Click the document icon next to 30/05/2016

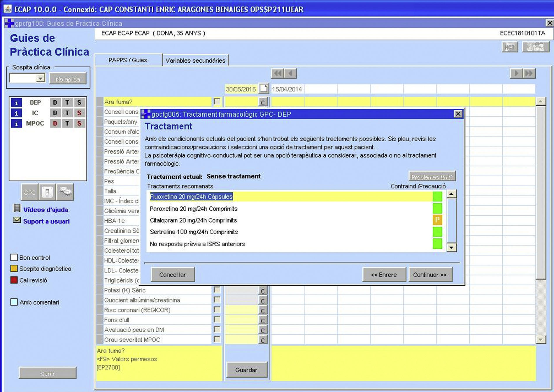(x=264, y=89)
